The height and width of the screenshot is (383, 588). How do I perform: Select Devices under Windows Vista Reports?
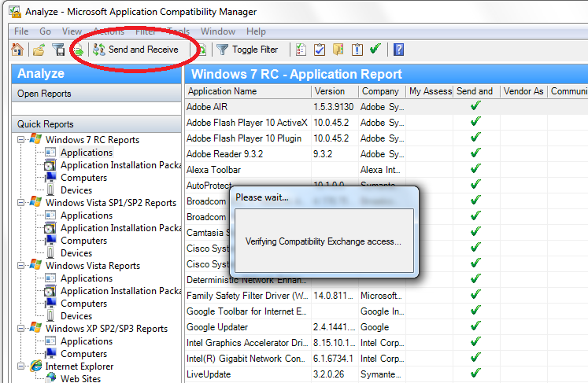coord(76,316)
